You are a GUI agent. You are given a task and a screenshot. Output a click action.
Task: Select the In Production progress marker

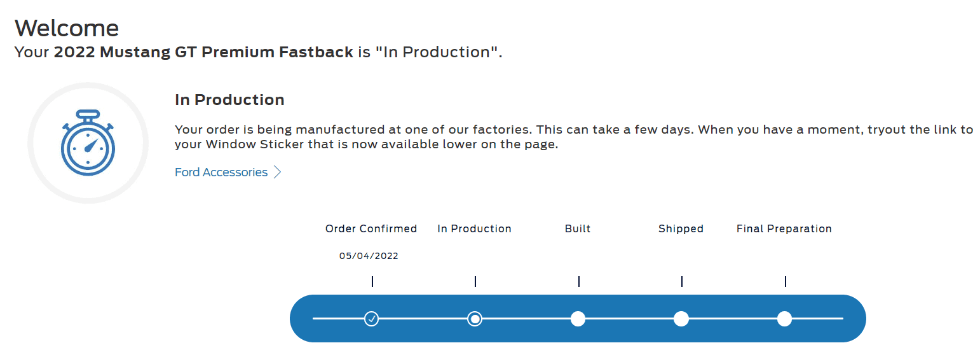tap(475, 318)
